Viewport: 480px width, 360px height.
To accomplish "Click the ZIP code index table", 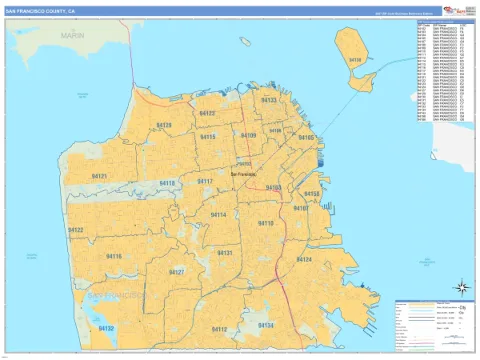I will click(x=446, y=71).
